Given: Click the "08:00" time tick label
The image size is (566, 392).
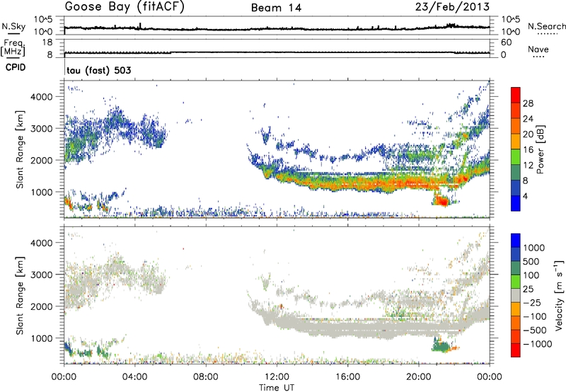Looking at the screenshot, I should [x=206, y=377].
